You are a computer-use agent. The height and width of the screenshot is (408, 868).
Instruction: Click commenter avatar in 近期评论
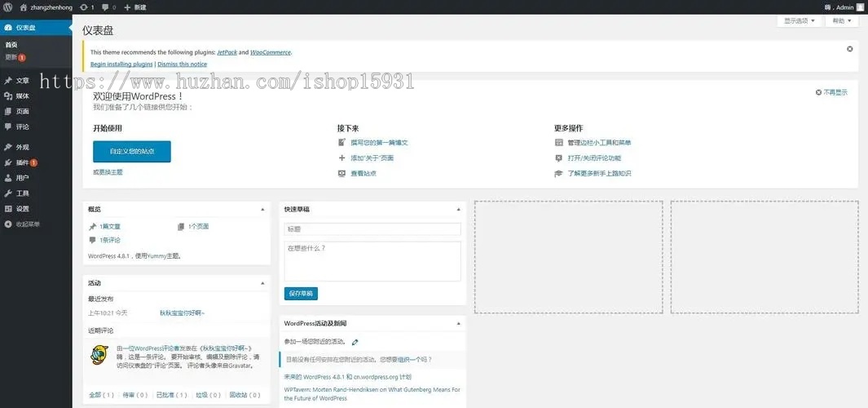[99, 355]
